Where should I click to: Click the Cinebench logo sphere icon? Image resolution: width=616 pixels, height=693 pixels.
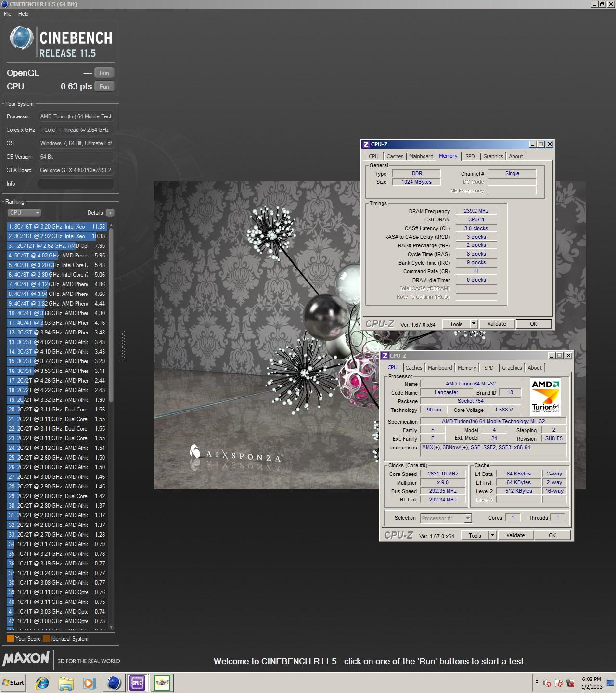coord(21,38)
